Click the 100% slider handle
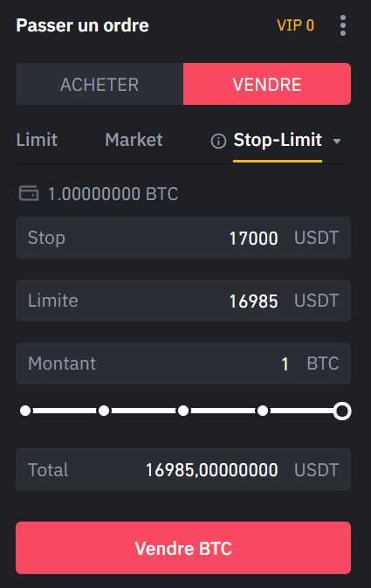 point(342,411)
